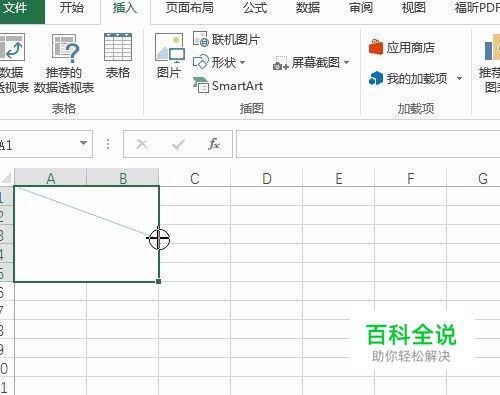Insert a table with 表格 icon
The width and height of the screenshot is (500, 395).
[x=118, y=56]
